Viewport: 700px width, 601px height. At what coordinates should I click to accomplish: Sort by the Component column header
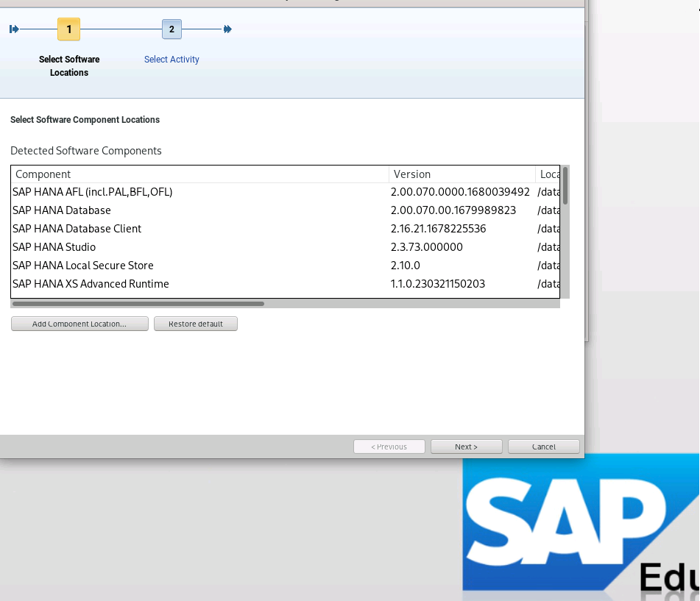199,174
